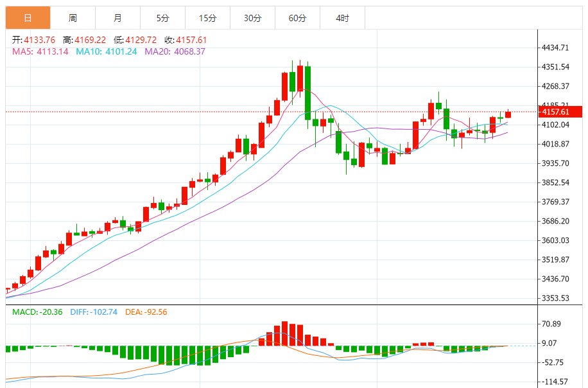Viewport: 588px width, 388px height.
Task: Click the 4351.54 price axis label
Action: [x=555, y=67]
